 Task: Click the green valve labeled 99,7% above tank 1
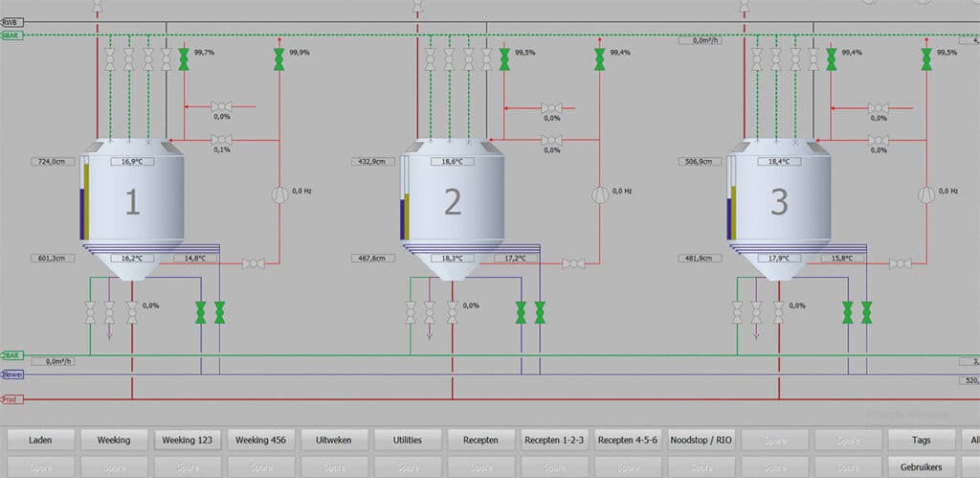[x=184, y=59]
